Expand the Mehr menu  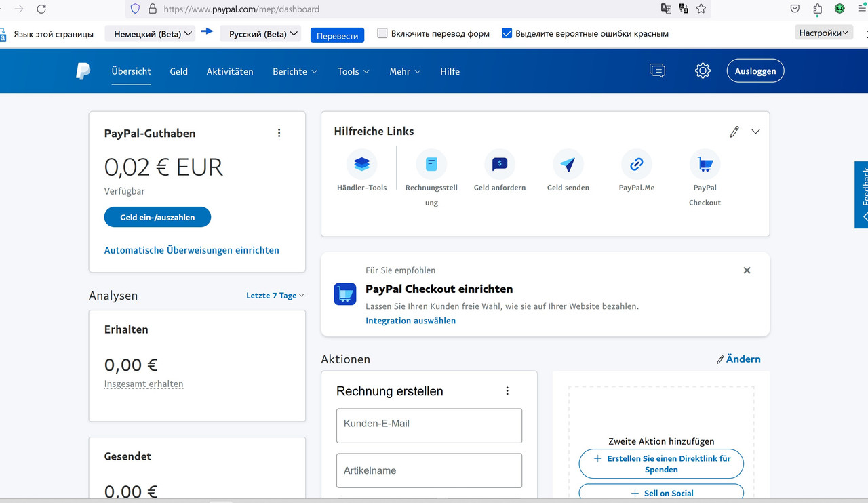pos(405,71)
